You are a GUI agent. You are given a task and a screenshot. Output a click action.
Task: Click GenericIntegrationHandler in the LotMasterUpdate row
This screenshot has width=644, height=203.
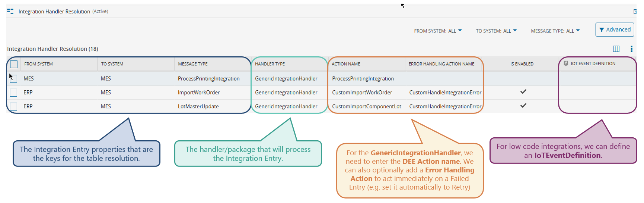pos(286,106)
